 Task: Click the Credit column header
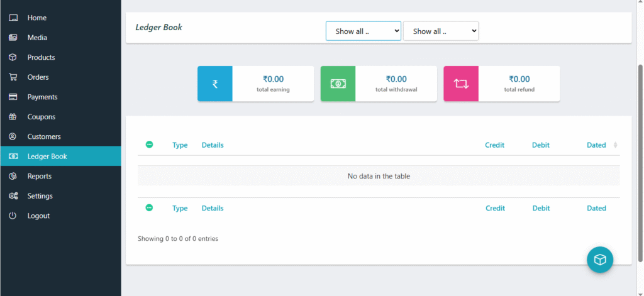coord(494,145)
